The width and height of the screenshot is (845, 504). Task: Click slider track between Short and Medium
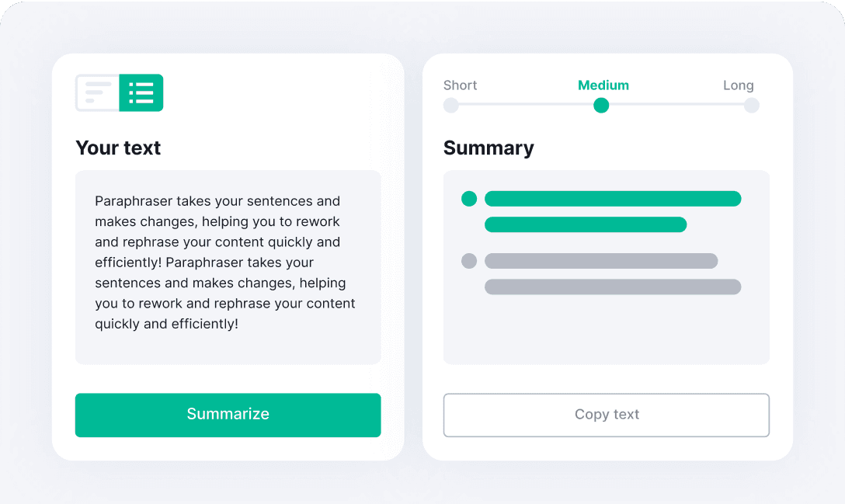pos(526,104)
